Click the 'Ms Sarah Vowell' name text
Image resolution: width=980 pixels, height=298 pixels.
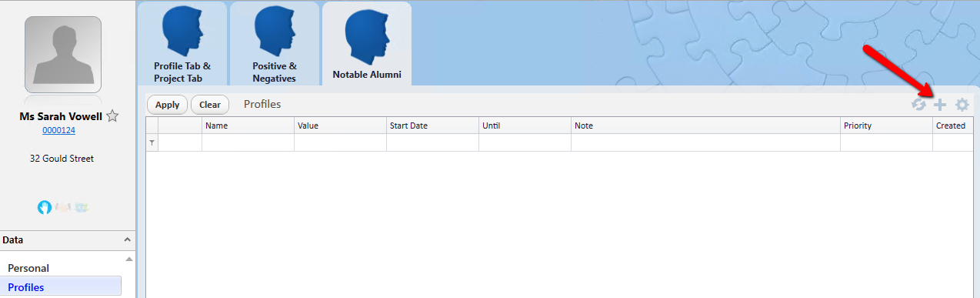click(61, 116)
